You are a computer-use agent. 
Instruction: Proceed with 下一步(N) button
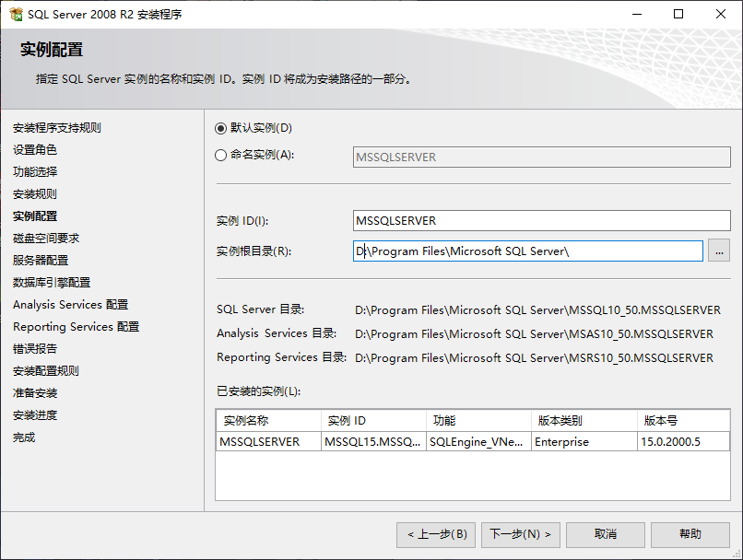(x=520, y=534)
